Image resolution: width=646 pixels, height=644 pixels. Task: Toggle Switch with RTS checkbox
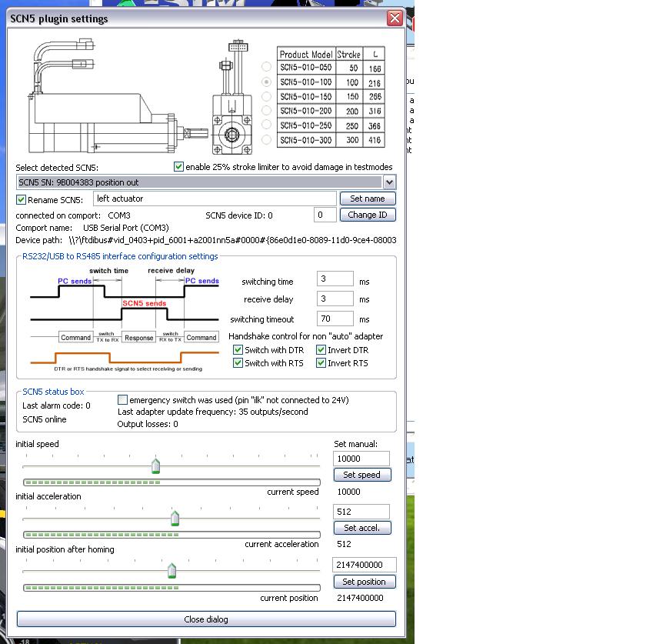pyautogui.click(x=238, y=363)
